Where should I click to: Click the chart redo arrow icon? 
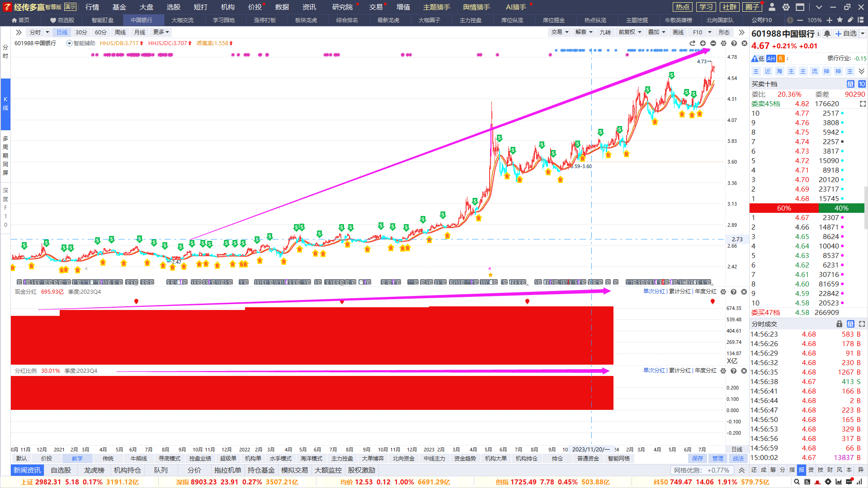click(693, 43)
